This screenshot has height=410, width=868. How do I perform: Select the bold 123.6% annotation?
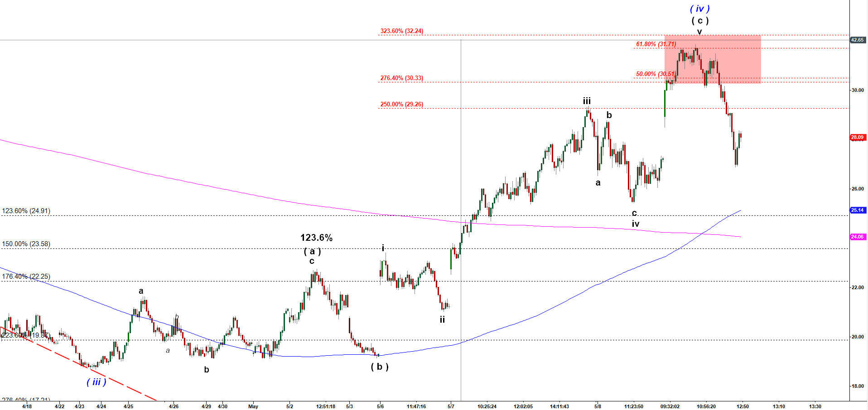[316, 238]
